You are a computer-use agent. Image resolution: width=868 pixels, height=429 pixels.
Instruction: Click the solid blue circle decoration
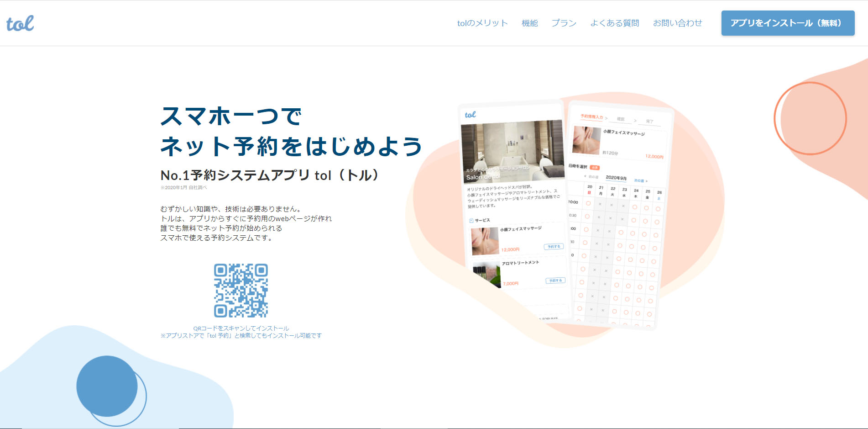pyautogui.click(x=107, y=386)
